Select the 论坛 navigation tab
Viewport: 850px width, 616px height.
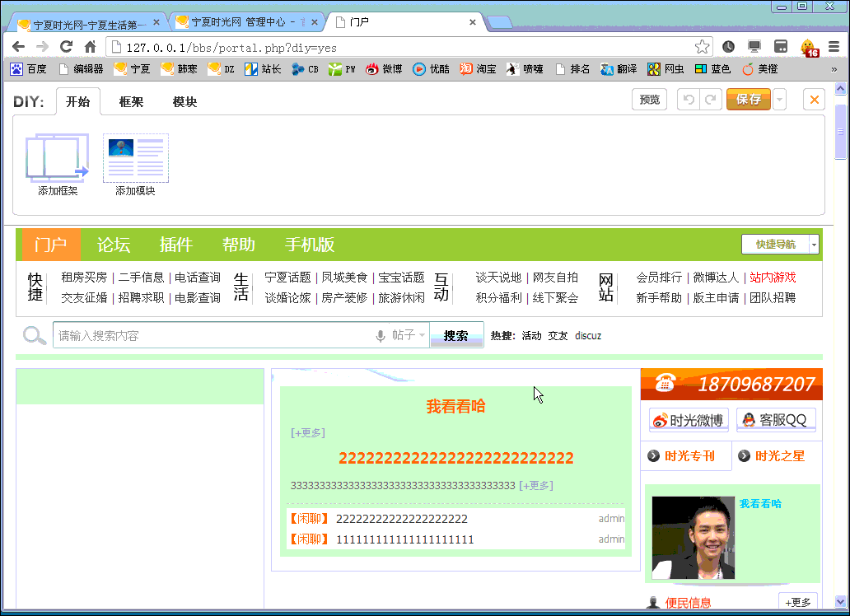click(x=114, y=245)
